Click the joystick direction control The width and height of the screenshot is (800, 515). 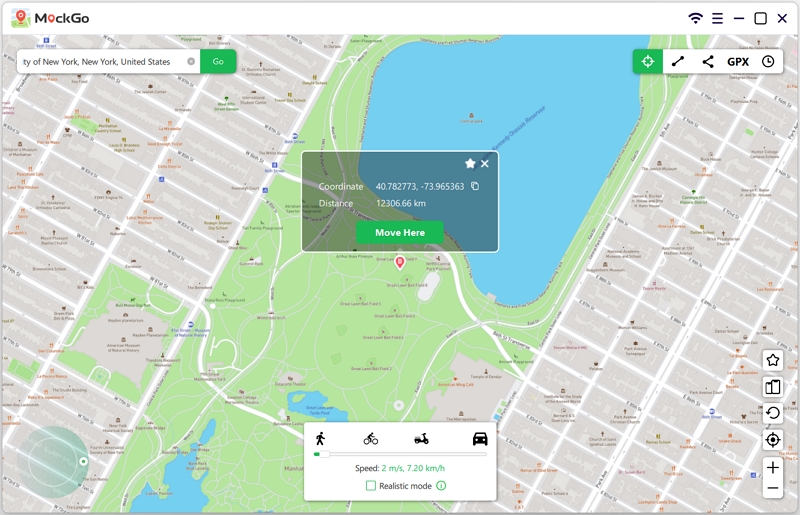point(53,461)
